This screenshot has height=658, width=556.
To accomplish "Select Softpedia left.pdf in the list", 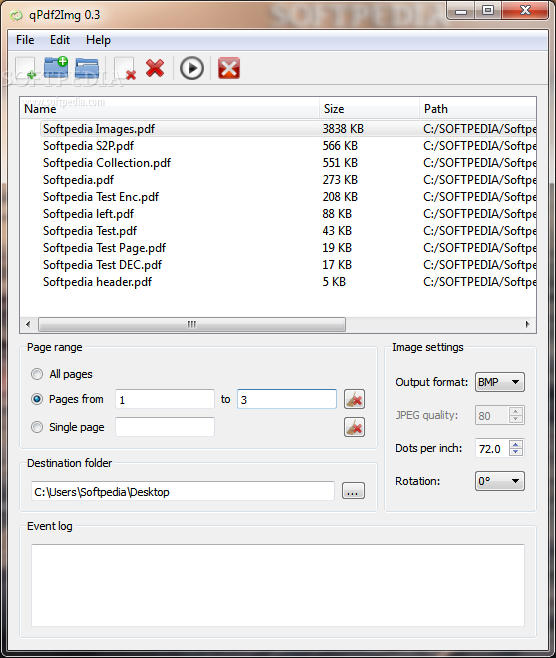I will coord(88,214).
